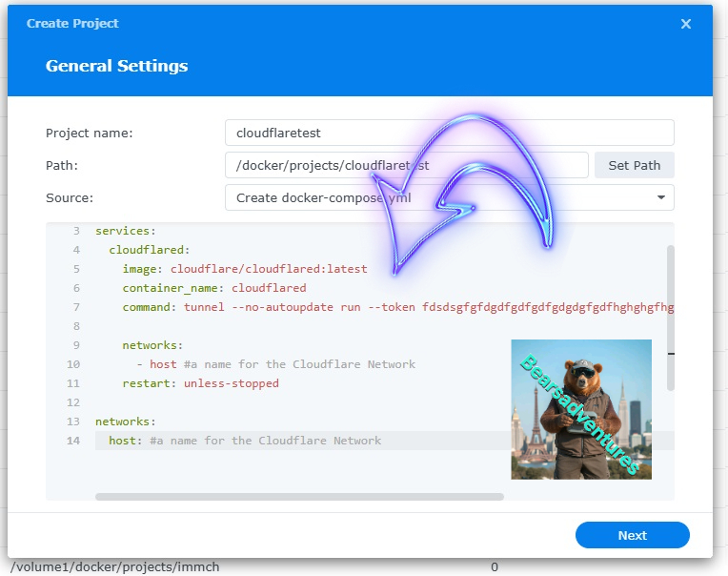The width and height of the screenshot is (728, 576).
Task: Close the Create Project dialog
Action: (x=686, y=24)
